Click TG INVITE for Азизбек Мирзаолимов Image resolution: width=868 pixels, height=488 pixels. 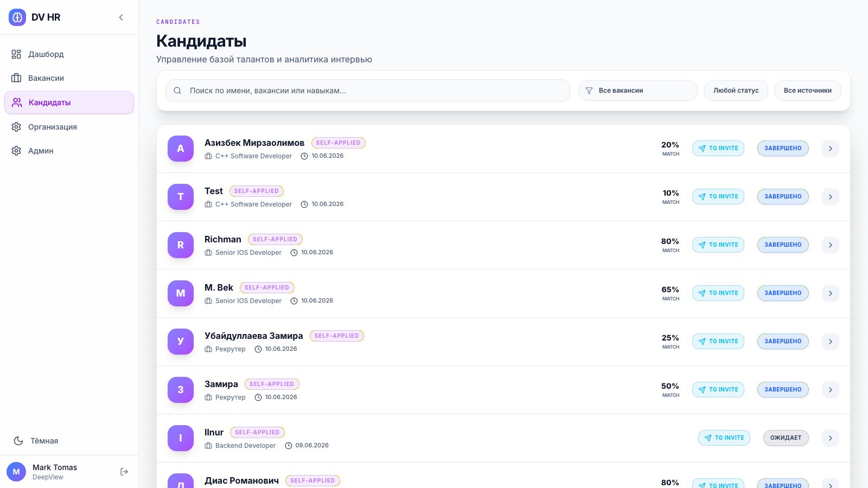tap(718, 149)
